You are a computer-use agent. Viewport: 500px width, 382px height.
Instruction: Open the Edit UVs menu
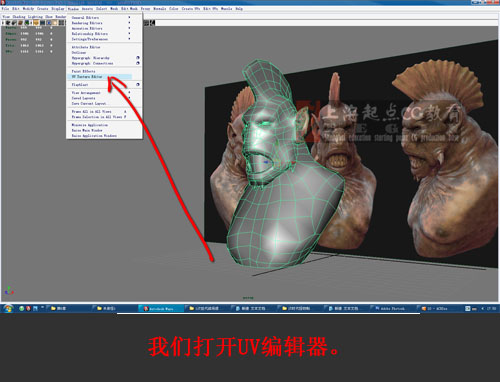coord(211,9)
